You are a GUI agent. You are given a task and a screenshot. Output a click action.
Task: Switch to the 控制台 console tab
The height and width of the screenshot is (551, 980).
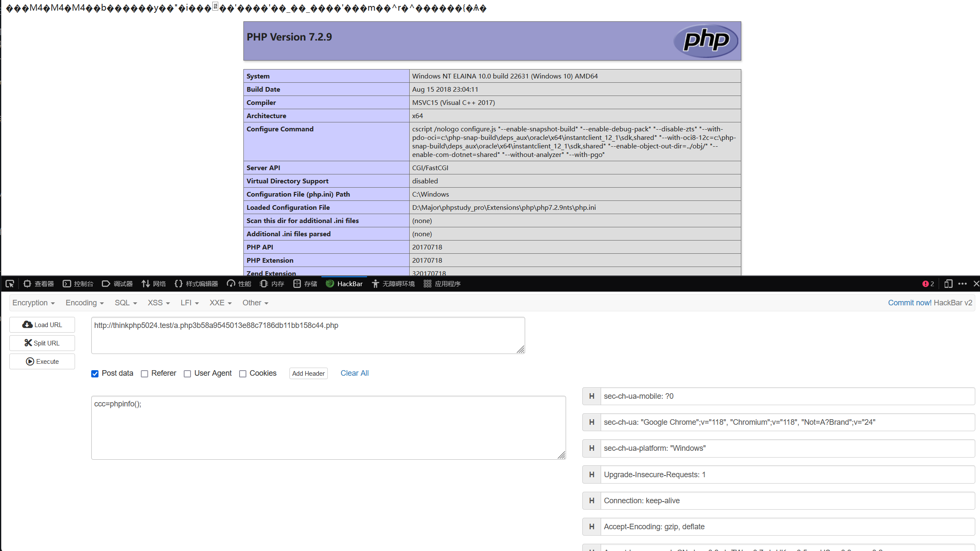(x=78, y=284)
